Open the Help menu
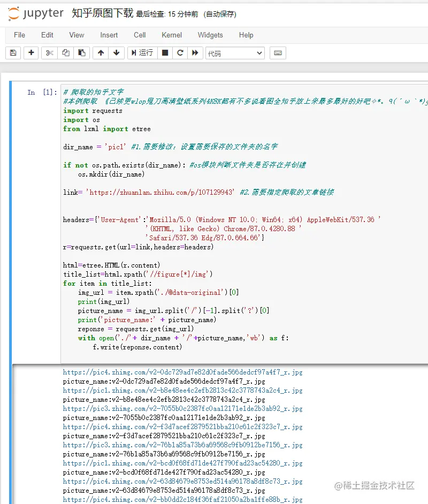 pyautogui.click(x=246, y=35)
